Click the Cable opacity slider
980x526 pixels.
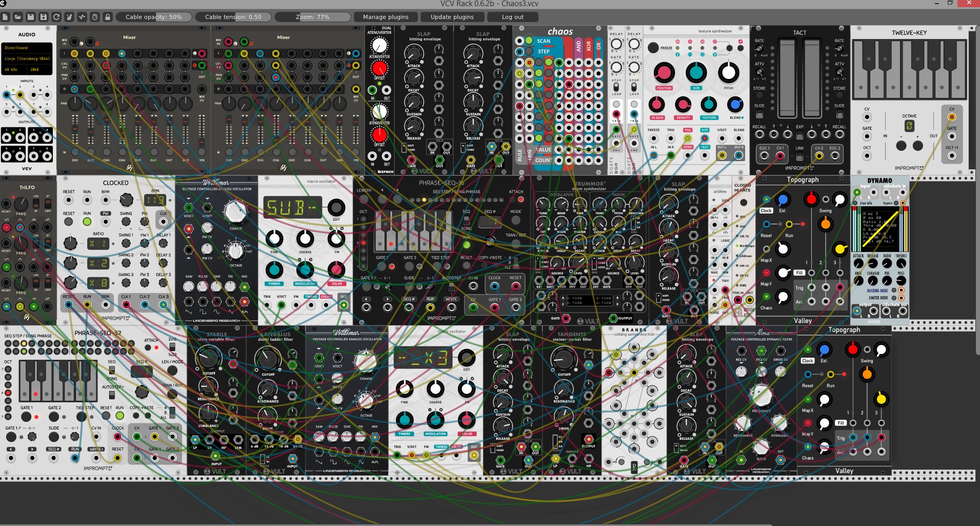153,17
